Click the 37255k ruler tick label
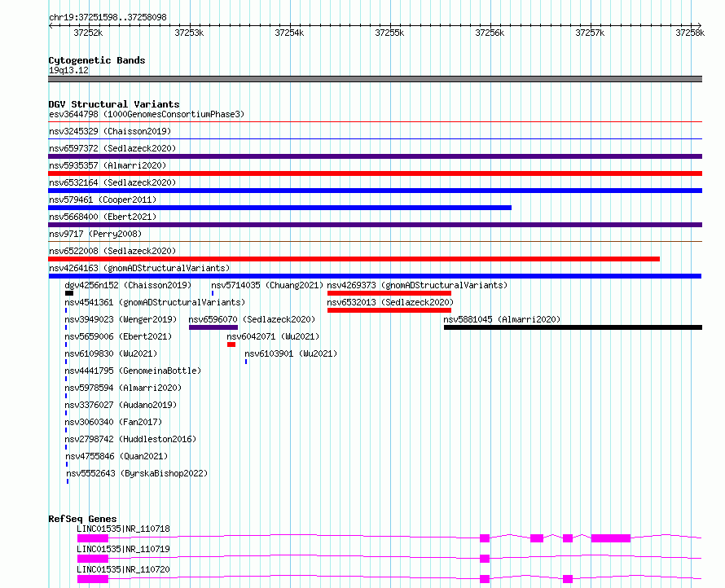The width and height of the screenshot is (725, 588). [389, 33]
